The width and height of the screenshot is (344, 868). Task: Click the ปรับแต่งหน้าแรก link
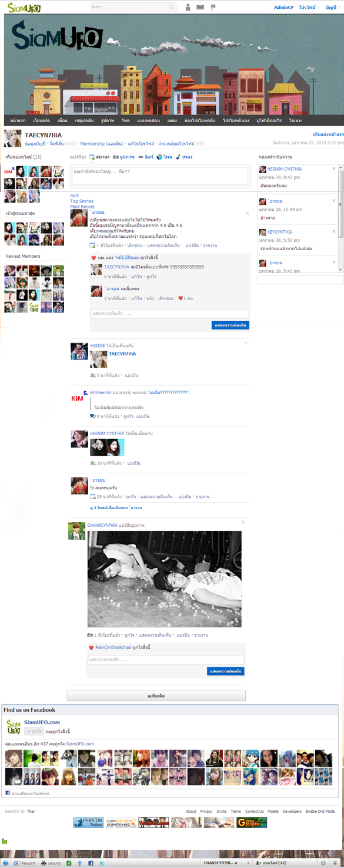pos(328,134)
